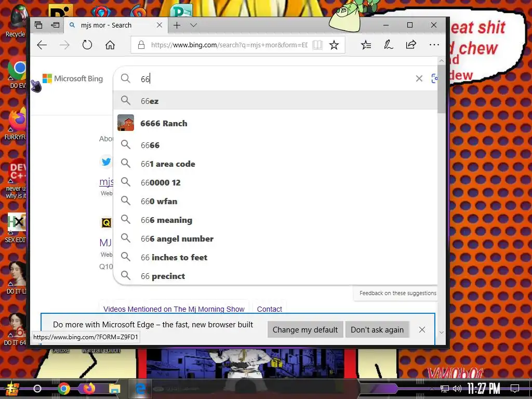Click the Edge Back arrow button
Viewport: 532px width, 399px height.
tap(42, 45)
